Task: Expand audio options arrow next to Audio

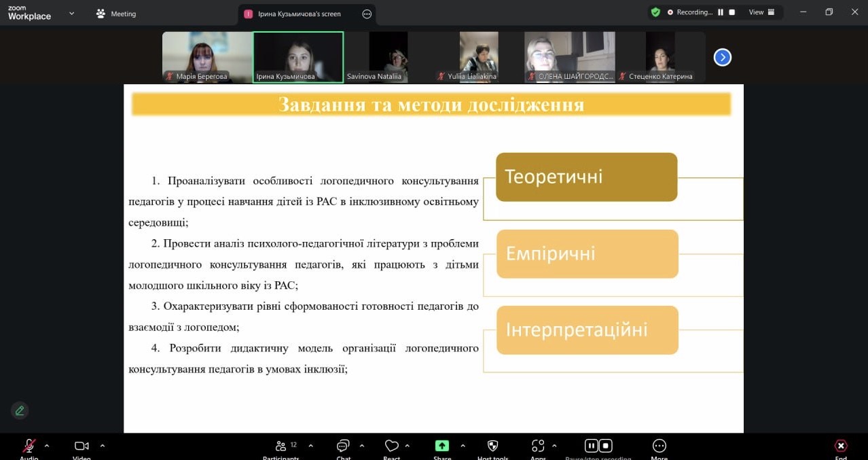Action: [x=47, y=446]
